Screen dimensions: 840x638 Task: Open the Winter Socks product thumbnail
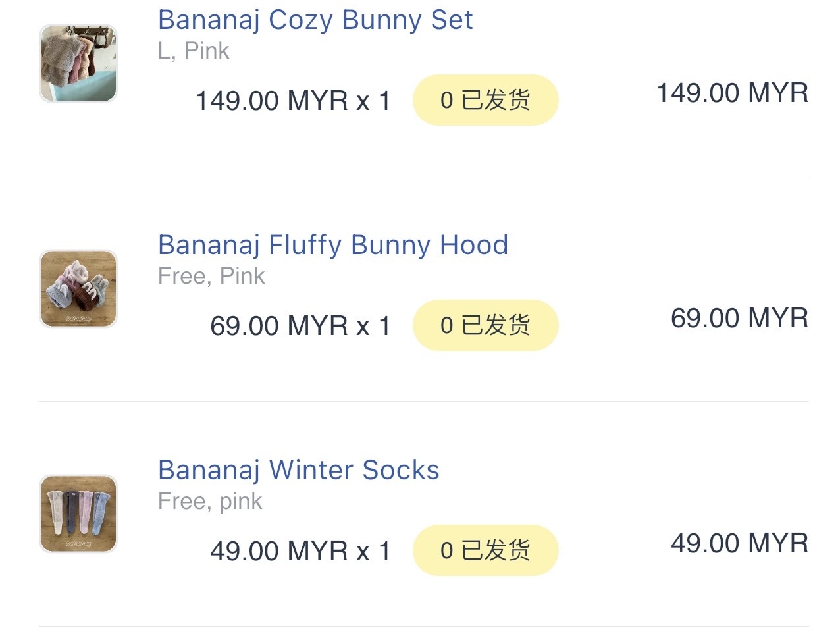[78, 514]
